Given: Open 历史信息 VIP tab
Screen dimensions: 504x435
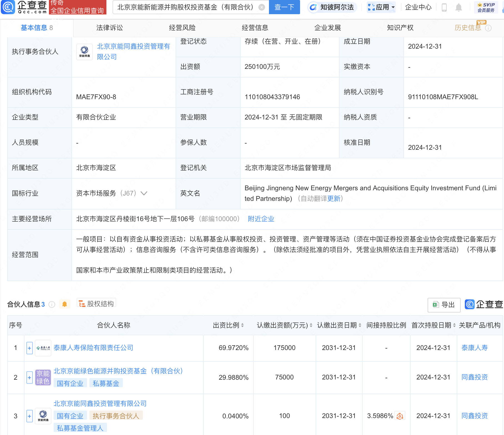Looking at the screenshot, I should [x=468, y=28].
